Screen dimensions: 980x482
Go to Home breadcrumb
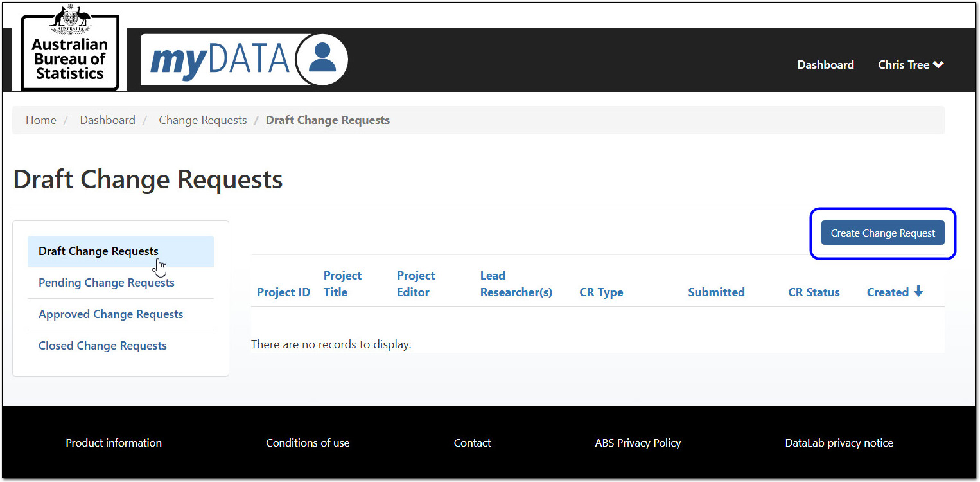tap(41, 120)
